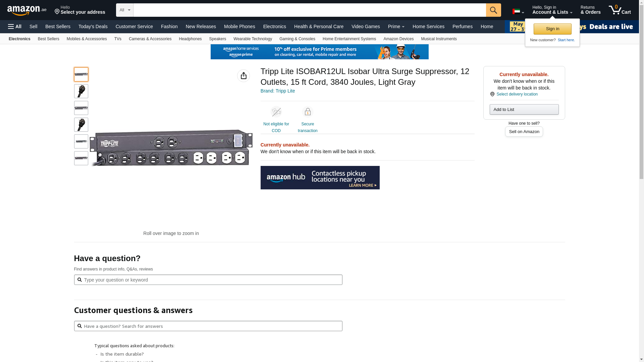Expand the Prime navigation dropdown

[396, 26]
